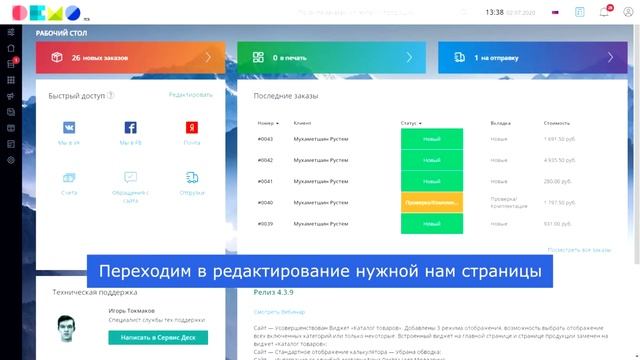This screenshot has width=640, height=360.
Task: Click Написать в Сервис Деск button
Action: click(158, 338)
